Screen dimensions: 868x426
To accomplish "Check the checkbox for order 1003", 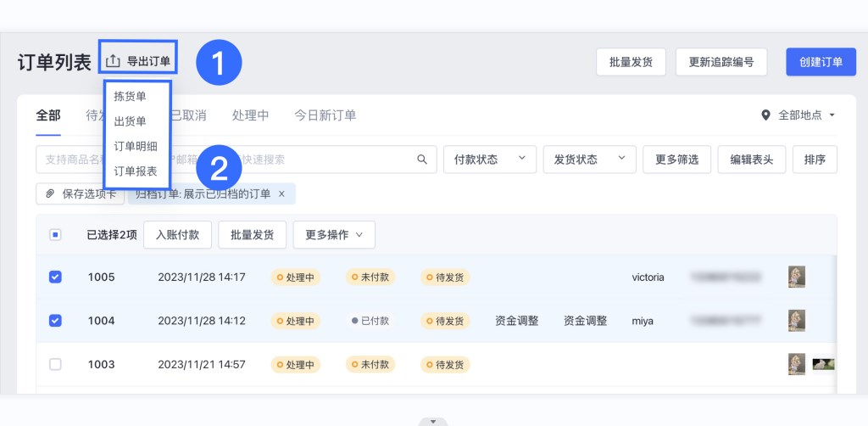I will click(x=55, y=364).
